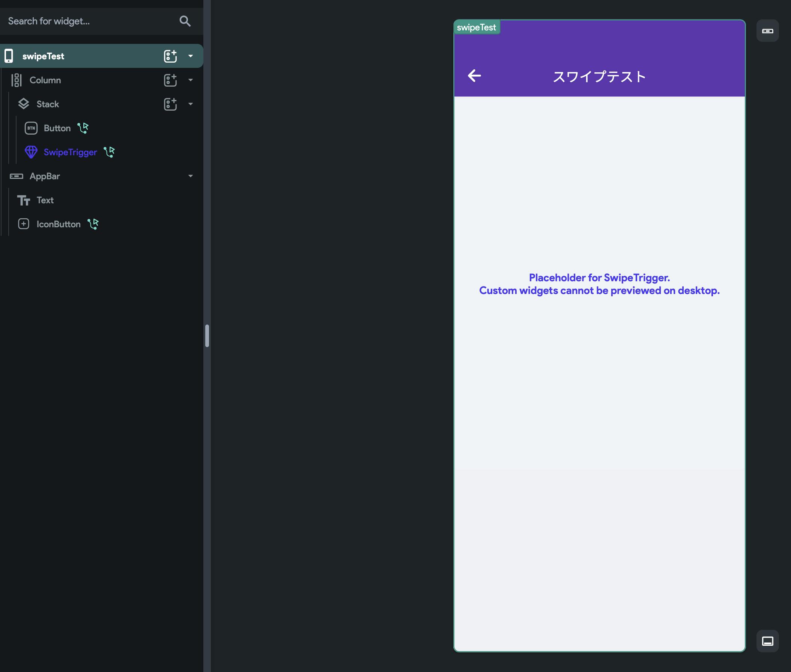
Task: Collapse the swipeTest page tree
Action: click(191, 56)
